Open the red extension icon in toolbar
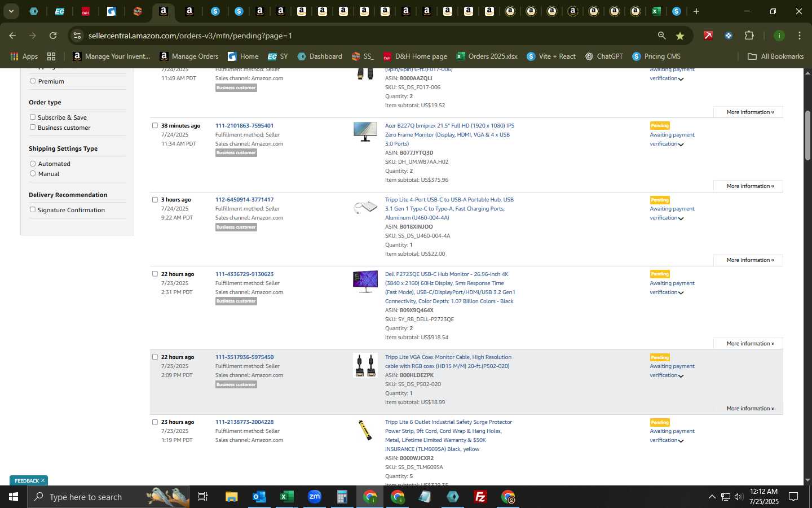This screenshot has width=812, height=508. (708, 36)
